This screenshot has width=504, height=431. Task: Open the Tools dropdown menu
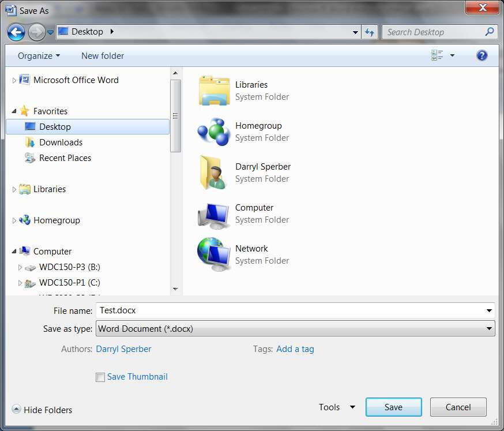pos(337,407)
